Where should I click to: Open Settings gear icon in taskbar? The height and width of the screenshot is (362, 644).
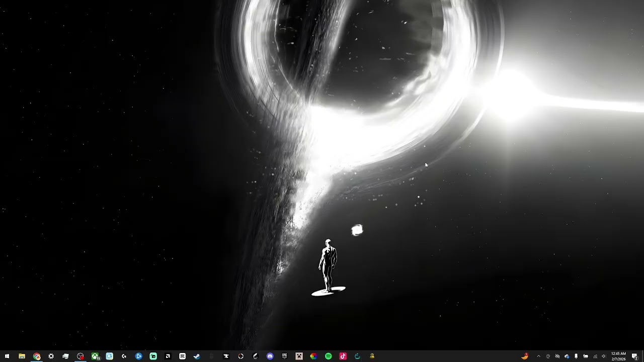coord(51,356)
